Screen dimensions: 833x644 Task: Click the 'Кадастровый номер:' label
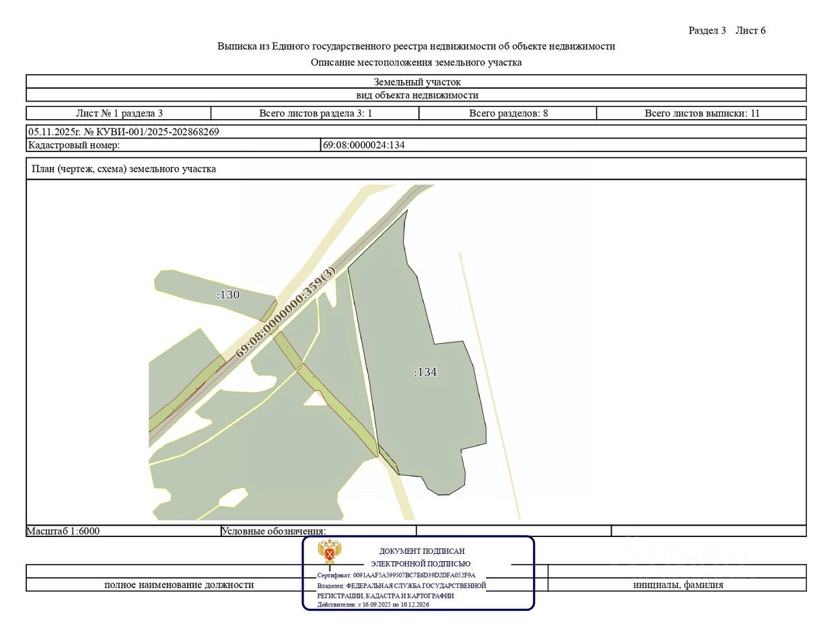(74, 145)
